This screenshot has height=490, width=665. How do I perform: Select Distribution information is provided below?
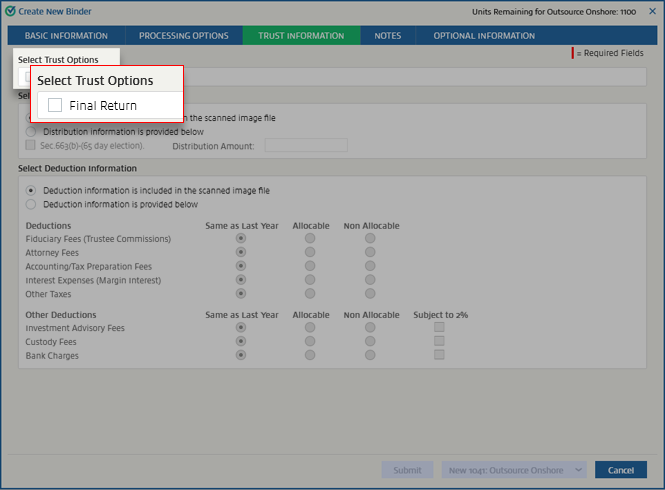pos(31,131)
